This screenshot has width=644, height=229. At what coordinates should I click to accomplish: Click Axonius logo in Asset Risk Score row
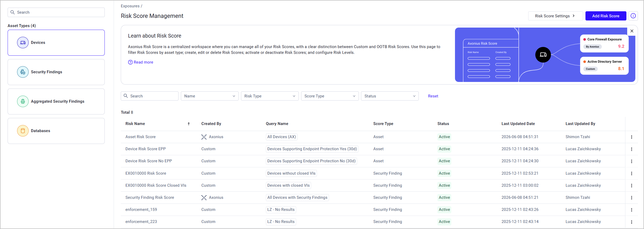click(x=204, y=137)
